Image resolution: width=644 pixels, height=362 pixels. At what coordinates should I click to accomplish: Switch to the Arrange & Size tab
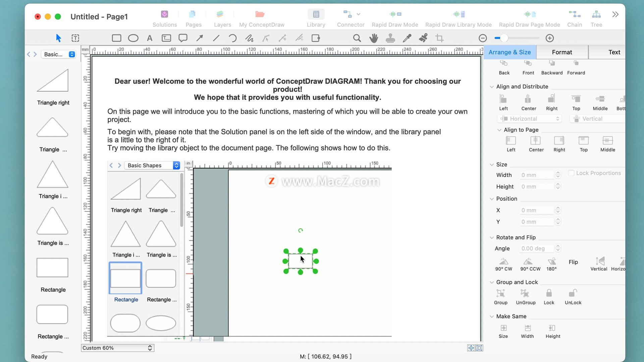coord(509,52)
